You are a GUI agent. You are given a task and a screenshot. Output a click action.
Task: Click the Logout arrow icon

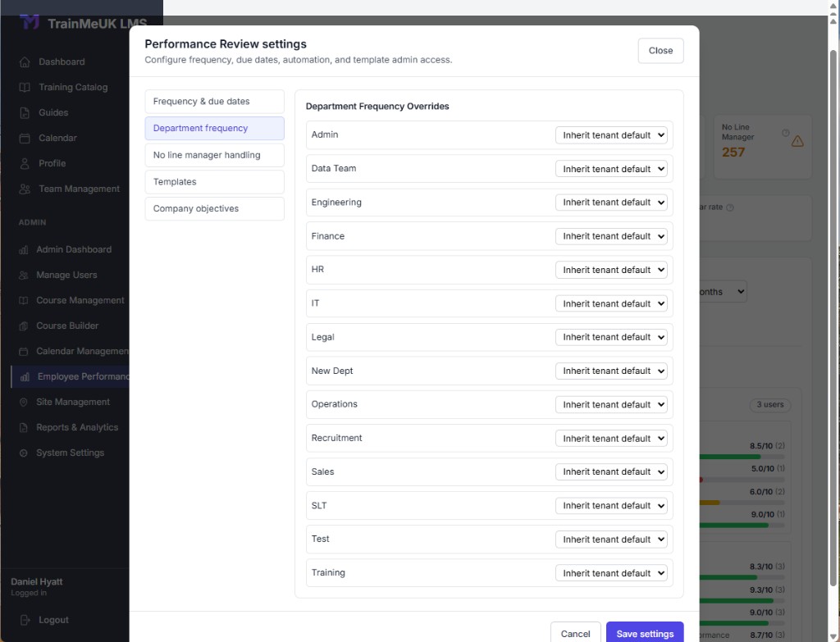pos(25,620)
